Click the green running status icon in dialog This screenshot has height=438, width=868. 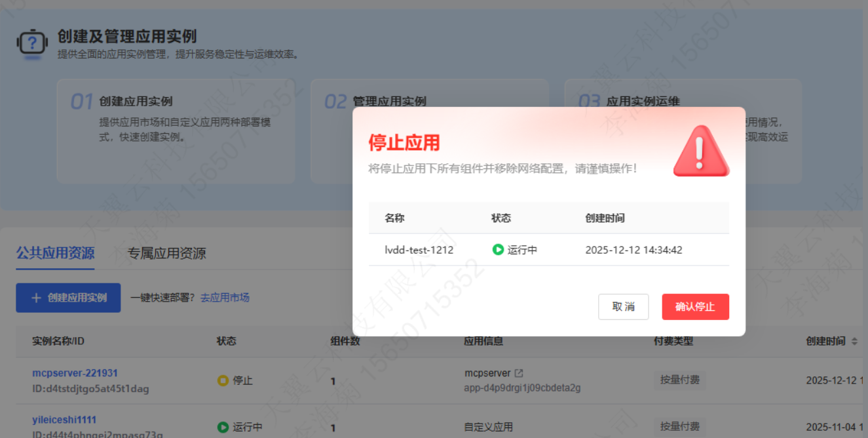pos(498,250)
